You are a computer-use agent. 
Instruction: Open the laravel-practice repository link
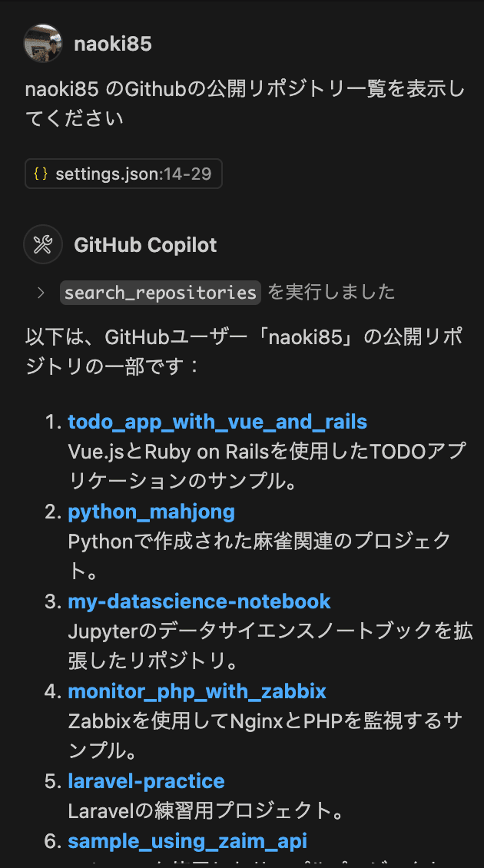coord(146,780)
